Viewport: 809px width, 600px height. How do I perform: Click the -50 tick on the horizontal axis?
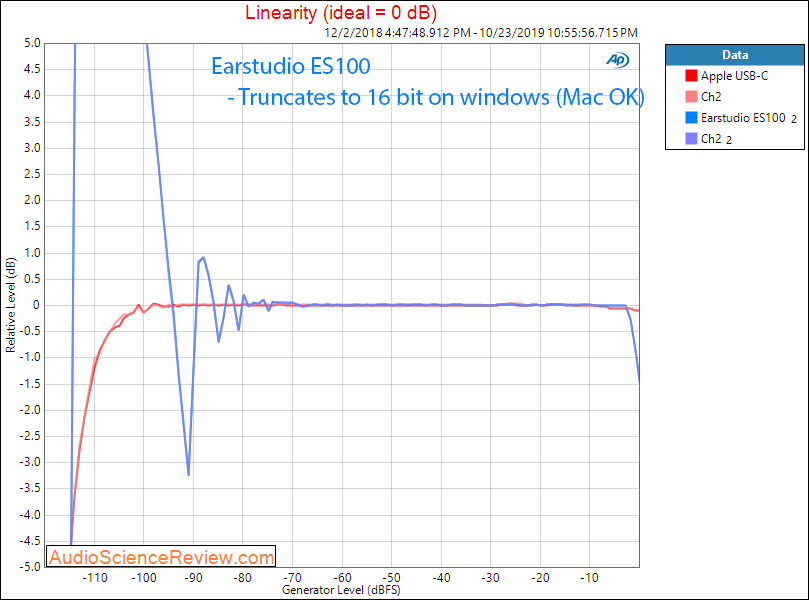pos(392,578)
